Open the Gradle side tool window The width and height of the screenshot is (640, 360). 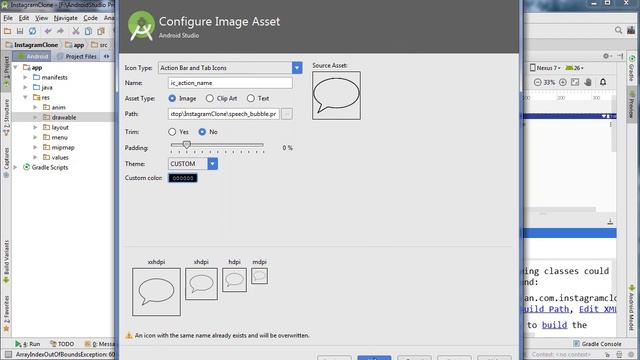point(632,68)
